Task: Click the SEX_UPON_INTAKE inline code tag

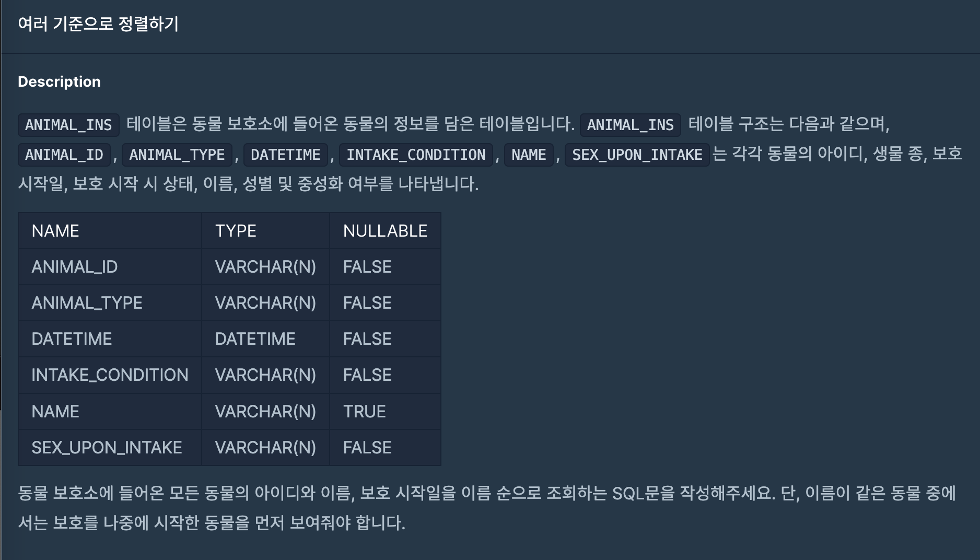Action: (x=637, y=155)
